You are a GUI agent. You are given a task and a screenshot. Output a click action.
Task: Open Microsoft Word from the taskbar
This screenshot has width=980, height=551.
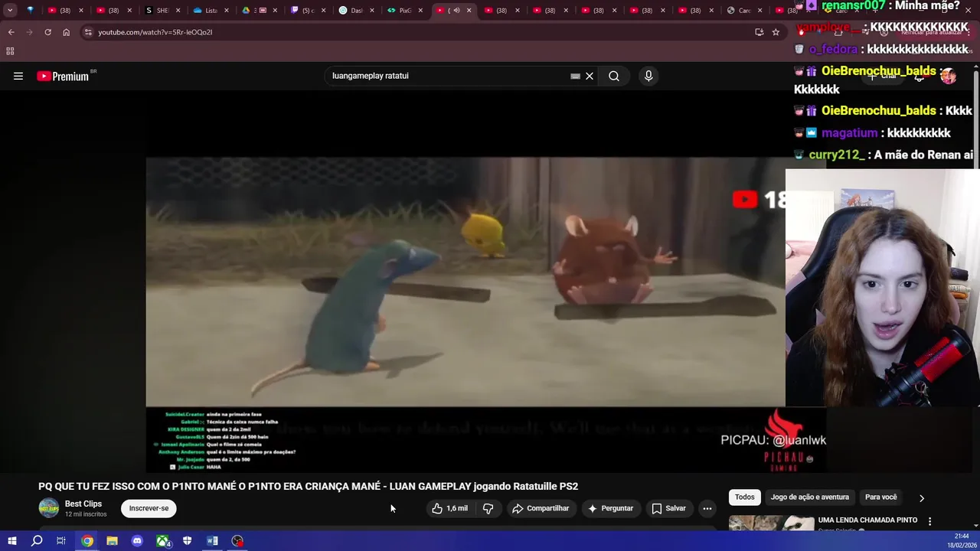[212, 541]
